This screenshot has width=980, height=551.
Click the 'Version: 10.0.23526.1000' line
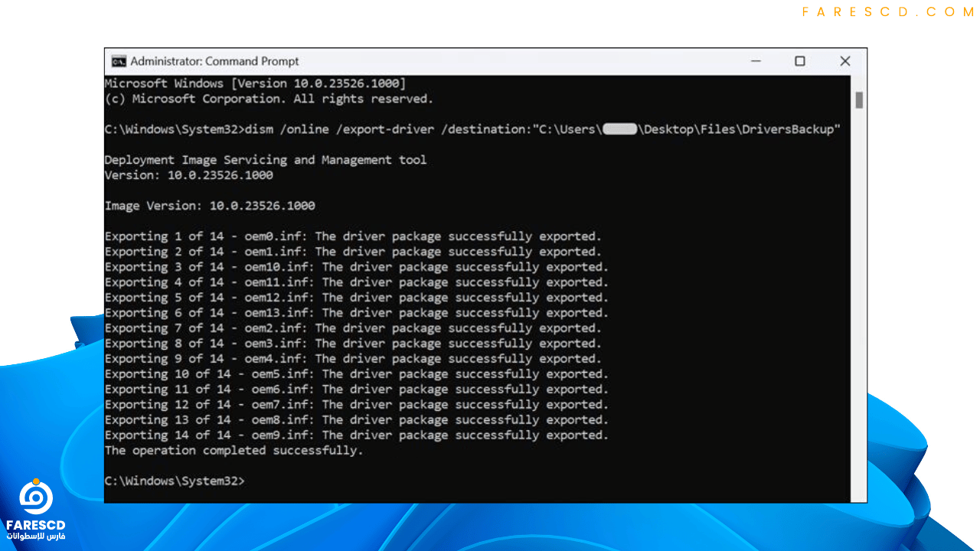pos(188,175)
